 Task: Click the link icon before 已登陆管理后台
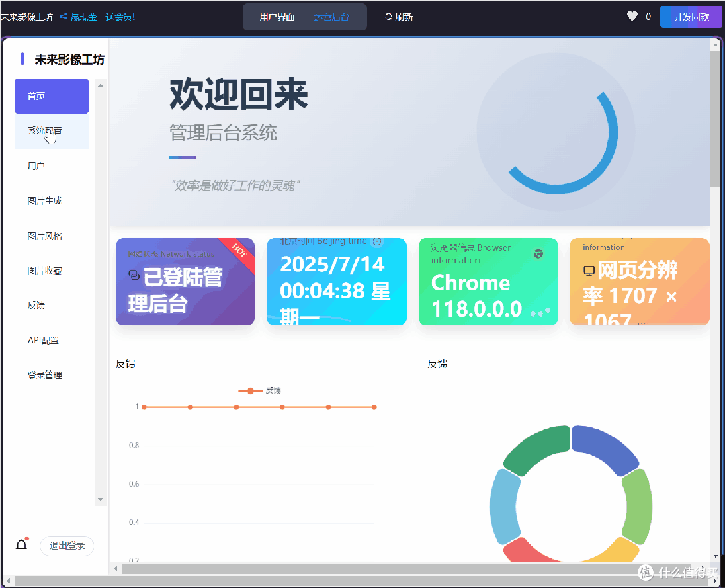(134, 275)
